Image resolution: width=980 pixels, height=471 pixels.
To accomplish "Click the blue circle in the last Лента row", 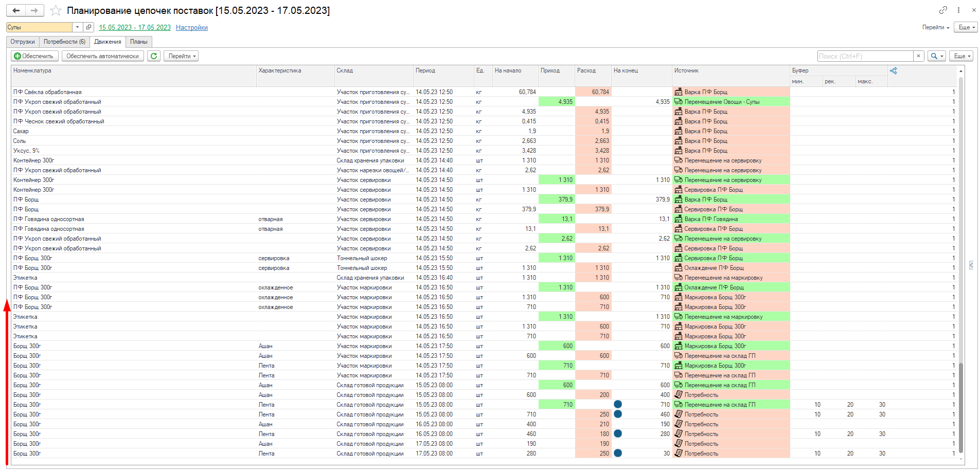I will click(x=618, y=453).
